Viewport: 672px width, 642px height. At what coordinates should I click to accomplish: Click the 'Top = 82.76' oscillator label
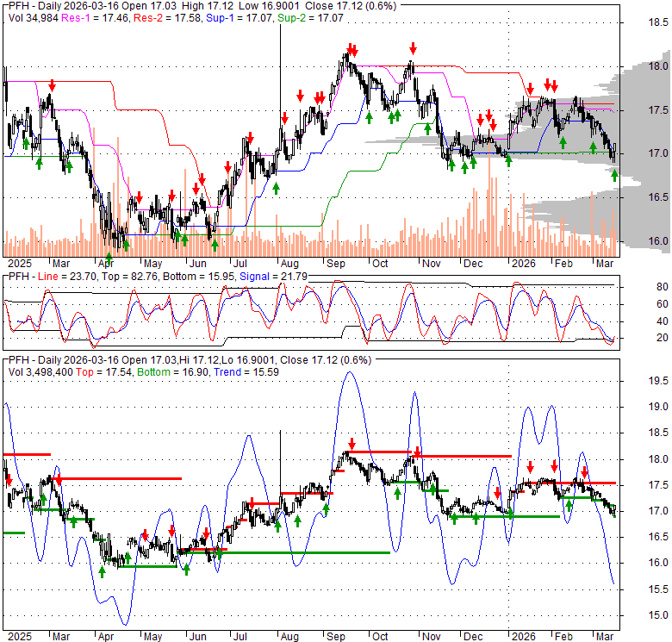tap(128, 277)
